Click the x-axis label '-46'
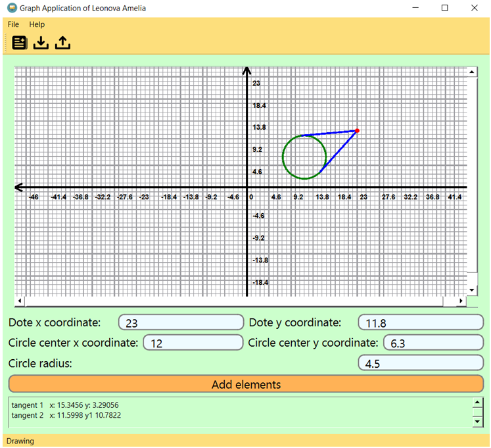 (33, 197)
